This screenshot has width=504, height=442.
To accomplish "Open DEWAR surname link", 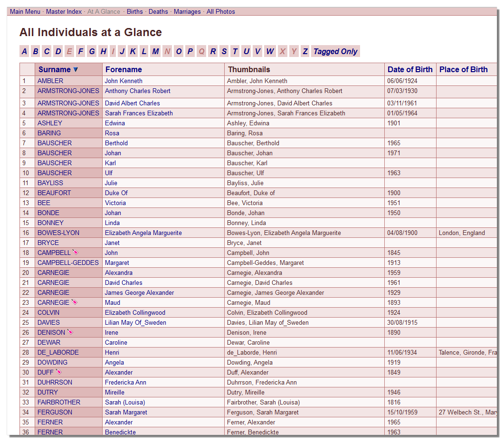I will point(49,342).
